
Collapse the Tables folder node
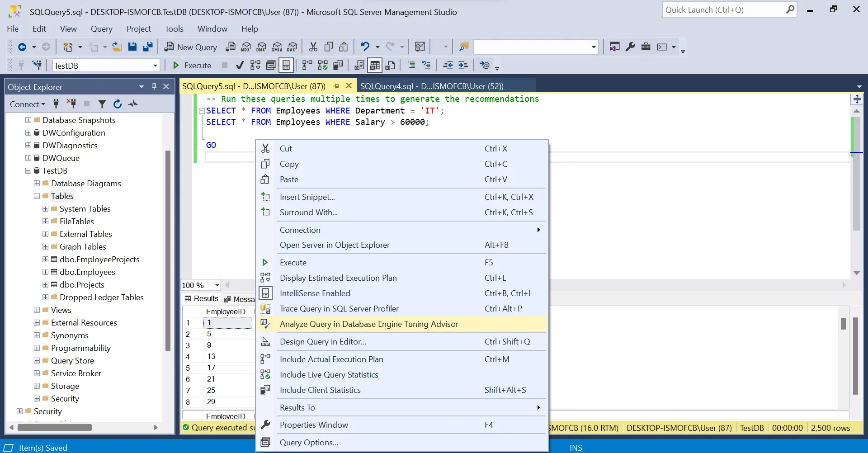click(37, 196)
